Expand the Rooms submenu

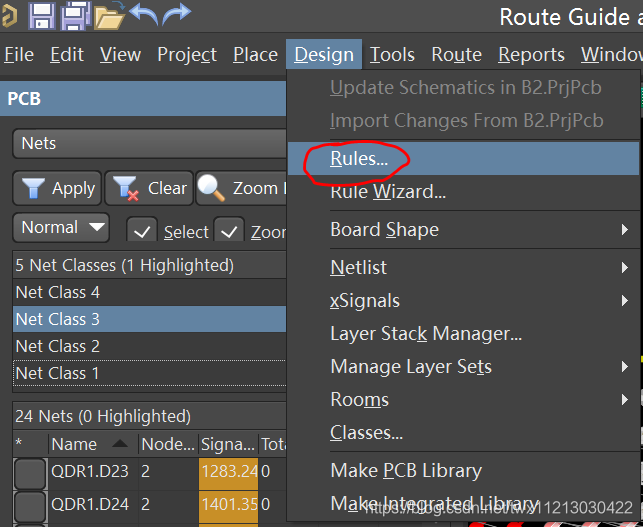pos(463,399)
